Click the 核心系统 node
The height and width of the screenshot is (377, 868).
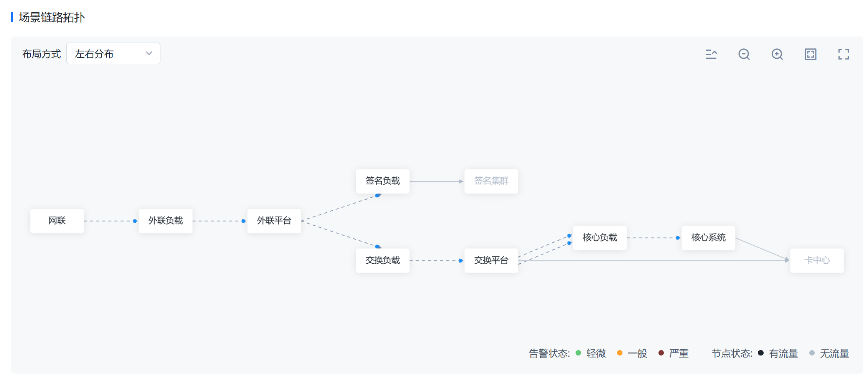tap(708, 238)
